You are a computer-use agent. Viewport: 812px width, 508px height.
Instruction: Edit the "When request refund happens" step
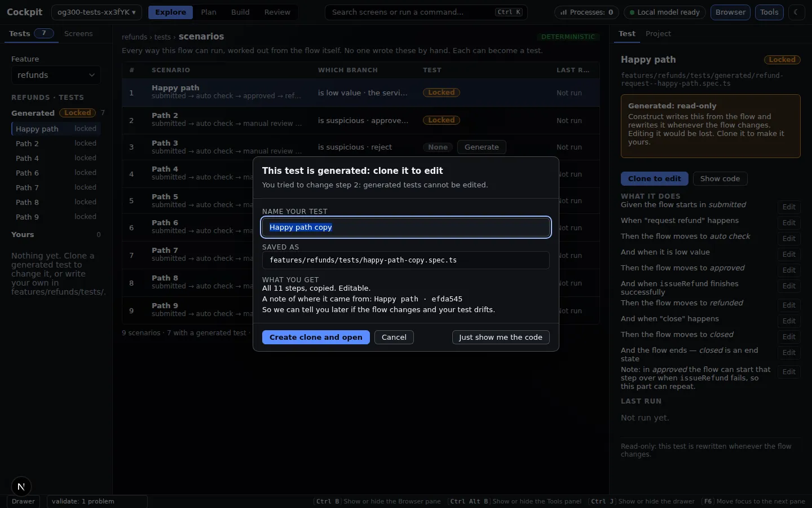[789, 223]
